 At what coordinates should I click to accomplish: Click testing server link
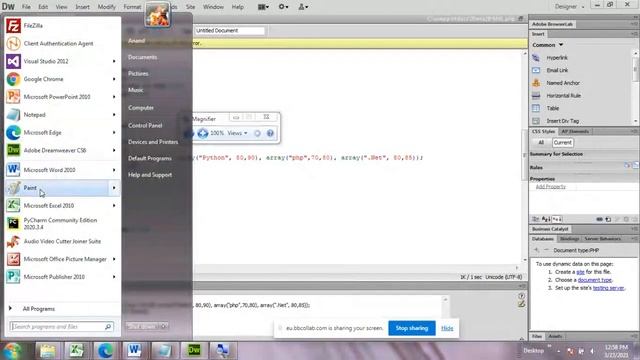tap(609, 288)
